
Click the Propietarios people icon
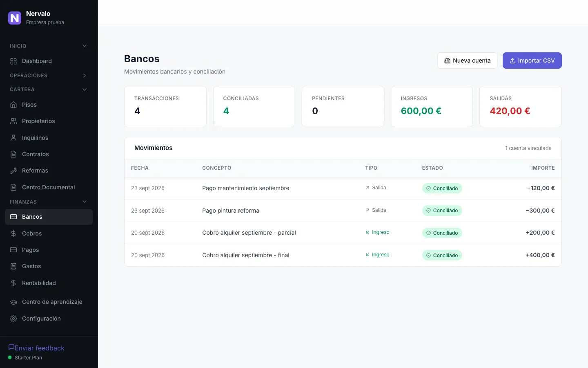[x=13, y=121]
